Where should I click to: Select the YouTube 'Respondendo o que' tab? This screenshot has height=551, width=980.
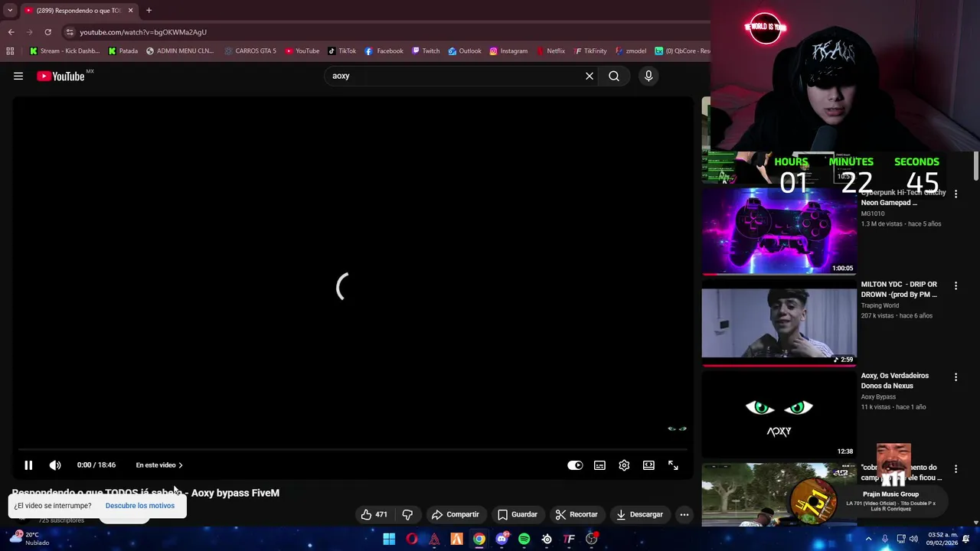(79, 11)
